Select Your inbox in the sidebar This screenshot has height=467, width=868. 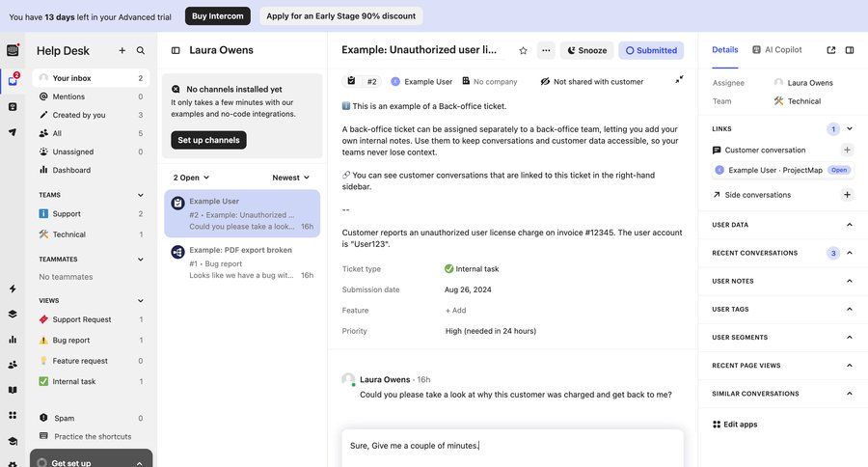91,78
